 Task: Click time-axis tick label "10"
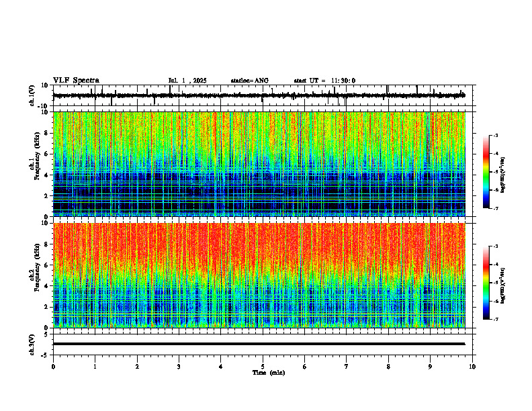(x=472, y=367)
